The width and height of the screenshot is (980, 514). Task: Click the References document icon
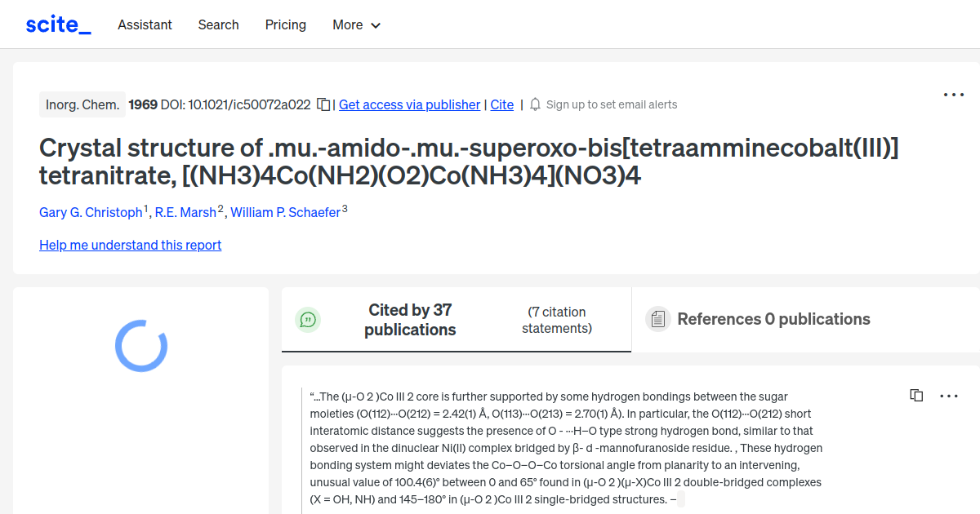point(657,319)
